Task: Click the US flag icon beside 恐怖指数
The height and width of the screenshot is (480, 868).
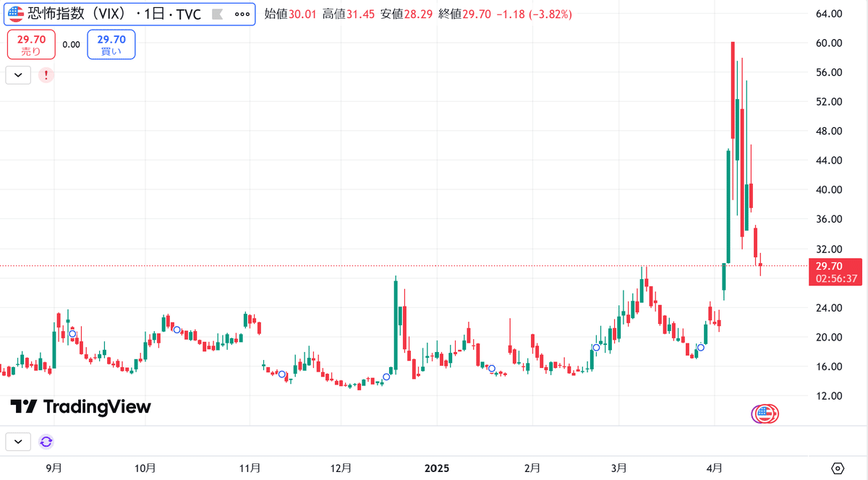Action: 15,14
